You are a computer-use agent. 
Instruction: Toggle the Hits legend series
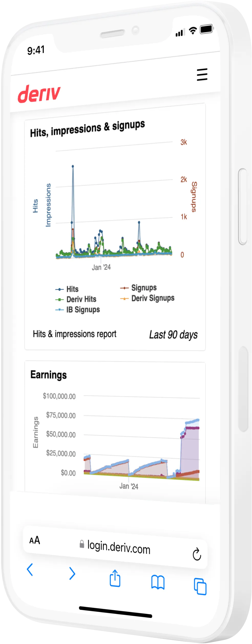click(x=67, y=289)
